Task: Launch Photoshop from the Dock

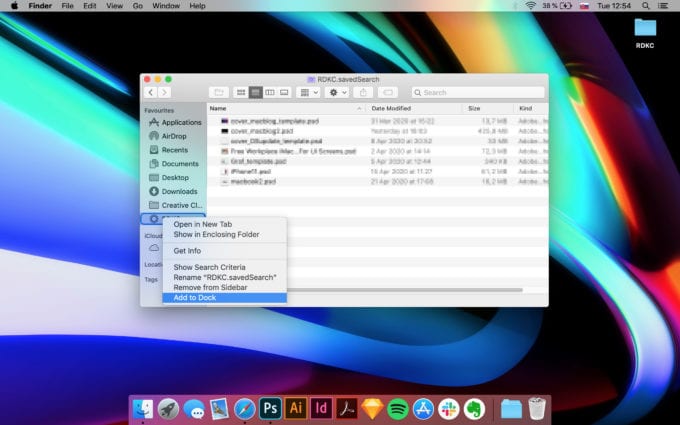Action: (269, 408)
